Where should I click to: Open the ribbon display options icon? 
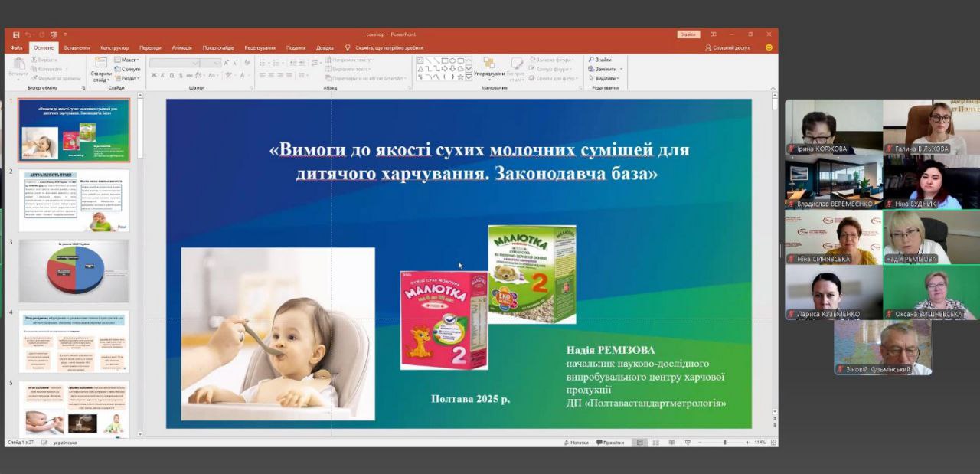pyautogui.click(x=713, y=34)
